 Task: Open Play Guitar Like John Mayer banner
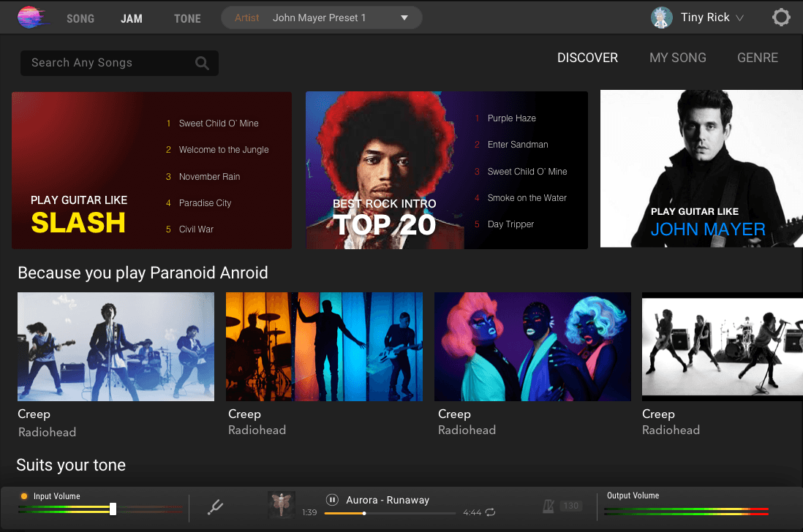tap(701, 169)
